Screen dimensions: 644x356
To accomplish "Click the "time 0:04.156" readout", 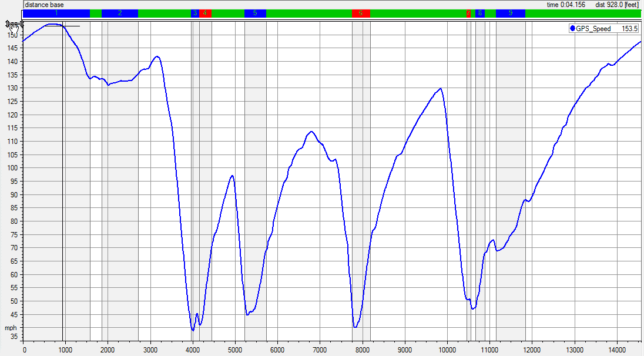I will click(x=566, y=5).
